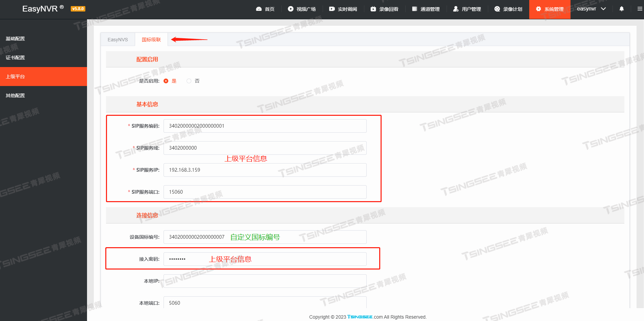The width and height of the screenshot is (644, 321).
Task: Focus the 接入密码 password field
Action: pyautogui.click(x=265, y=259)
